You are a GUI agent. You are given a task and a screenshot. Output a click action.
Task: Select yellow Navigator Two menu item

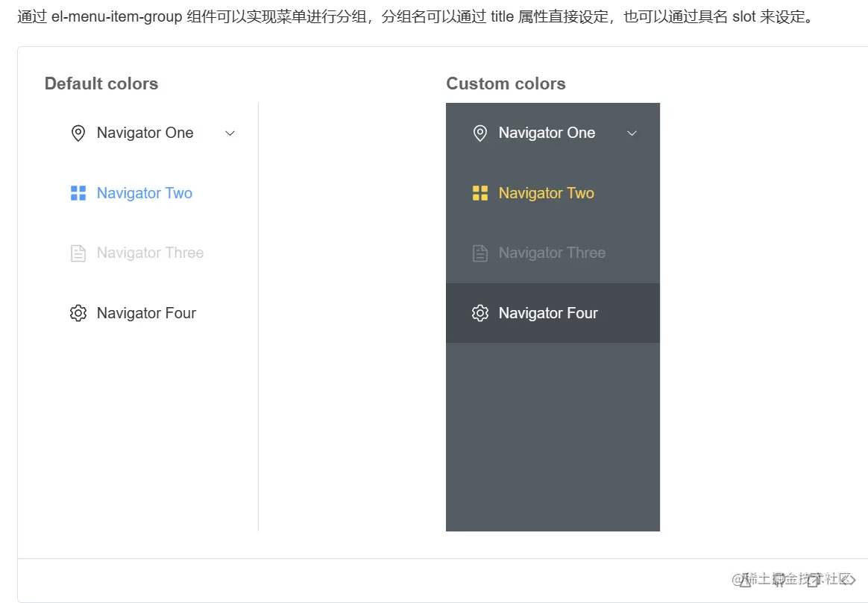point(553,193)
